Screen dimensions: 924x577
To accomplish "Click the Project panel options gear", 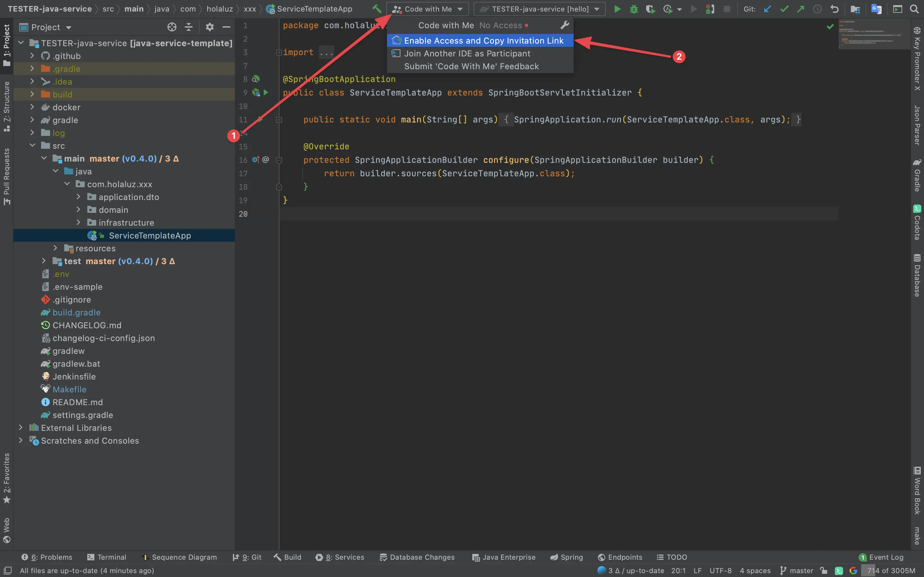I will (x=210, y=27).
